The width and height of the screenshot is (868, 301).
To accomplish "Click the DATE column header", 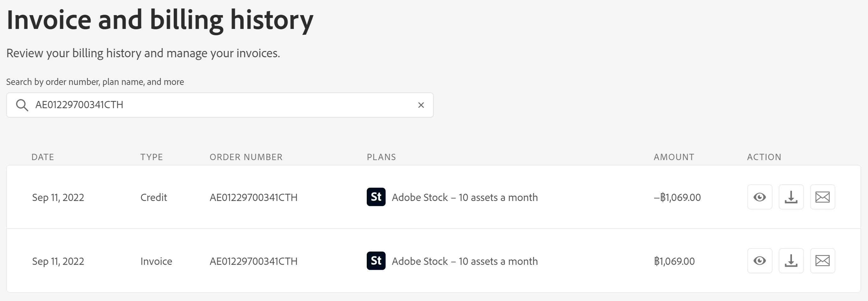I will (43, 157).
